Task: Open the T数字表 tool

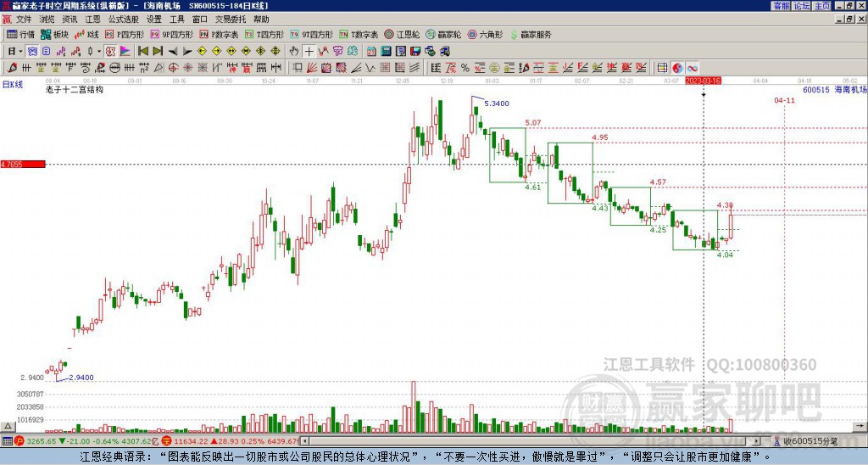Action: [359, 34]
